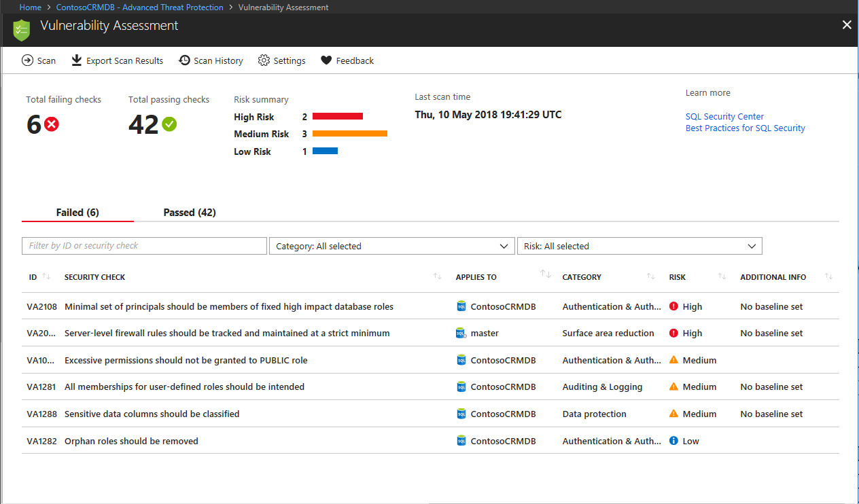Close the Vulnerability Assessment blade
Image resolution: width=859 pixels, height=504 pixels.
click(x=847, y=25)
